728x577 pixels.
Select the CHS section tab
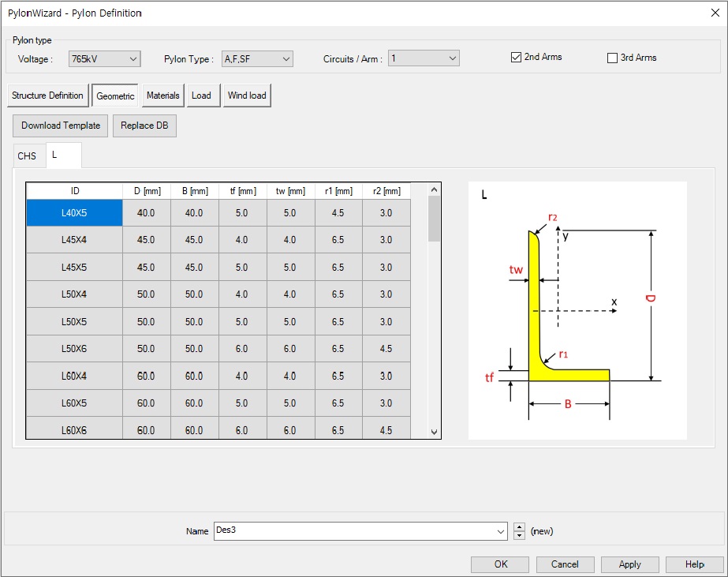pos(27,155)
